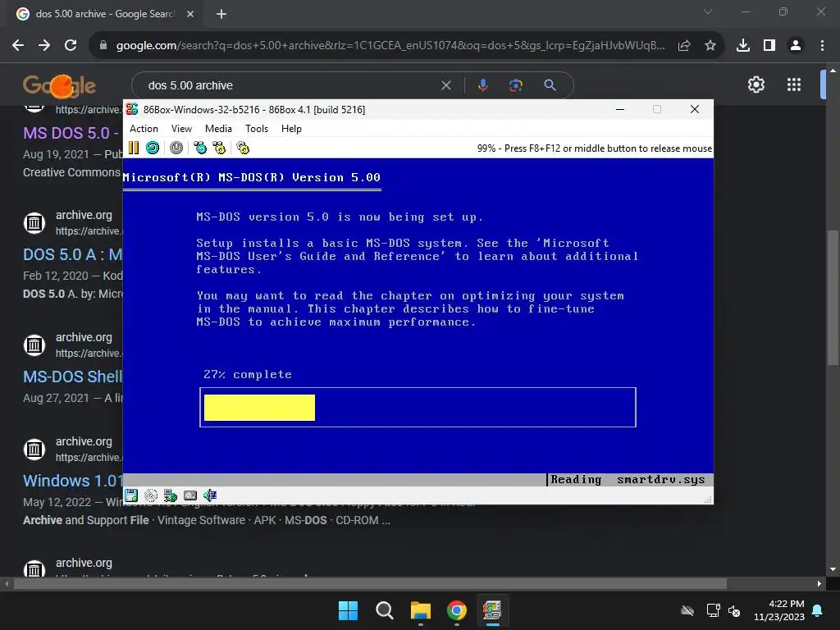Click the sound speaker icon in 86Box status bar
Screen dimensions: 840x630
[x=210, y=495]
